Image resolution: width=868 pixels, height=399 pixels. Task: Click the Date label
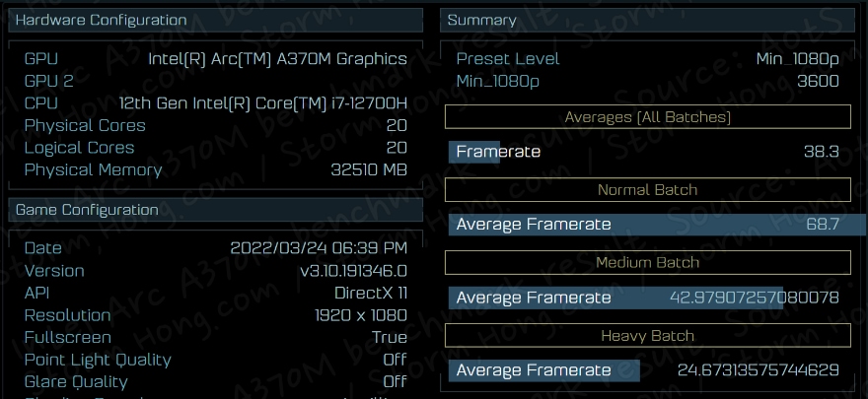43,248
